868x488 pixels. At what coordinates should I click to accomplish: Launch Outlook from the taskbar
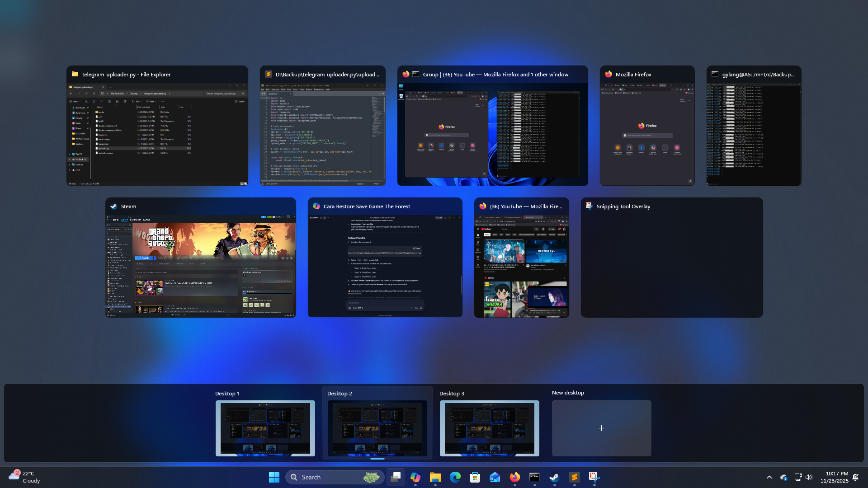tap(495, 477)
